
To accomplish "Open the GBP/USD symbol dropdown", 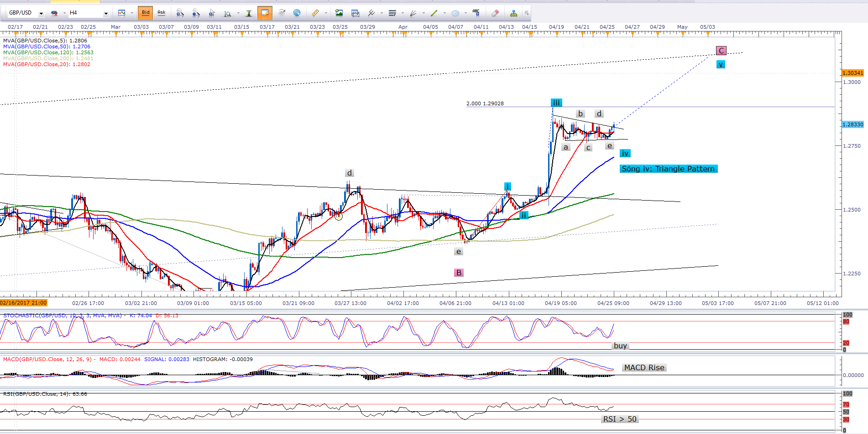I will coord(41,13).
